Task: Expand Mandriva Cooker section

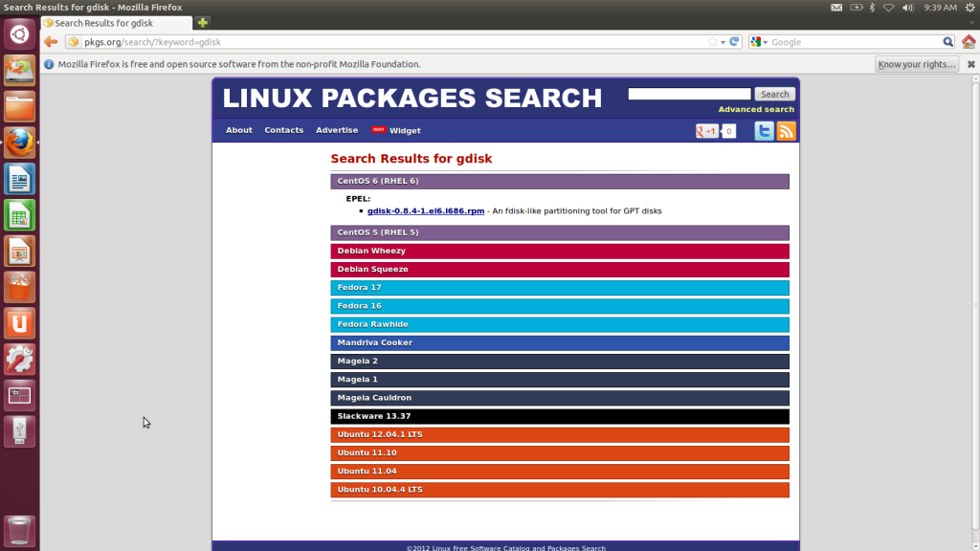Action: 560,343
